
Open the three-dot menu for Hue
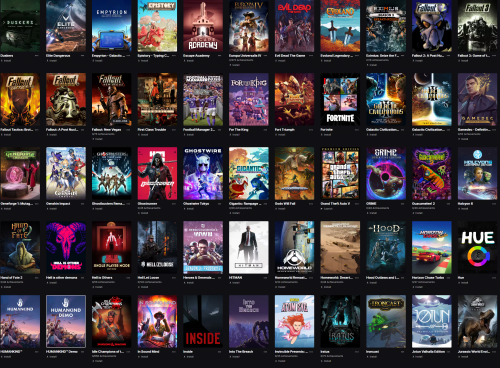(494, 278)
